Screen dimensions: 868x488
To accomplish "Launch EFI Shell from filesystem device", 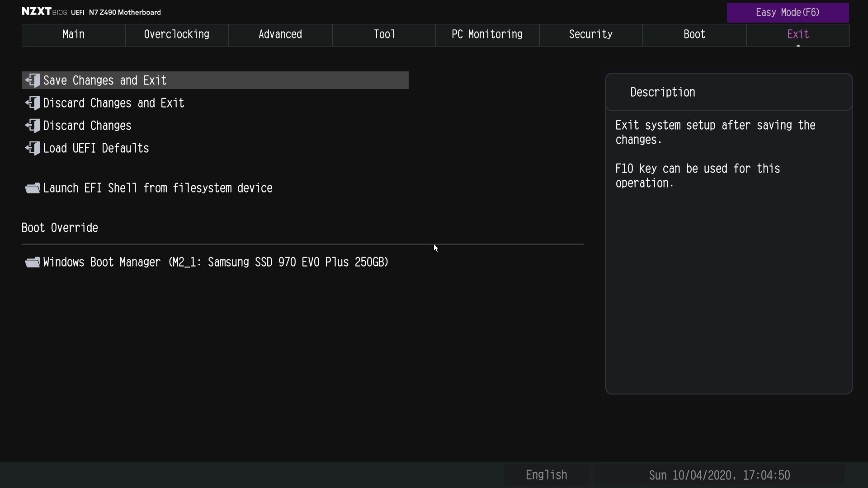I will (158, 188).
